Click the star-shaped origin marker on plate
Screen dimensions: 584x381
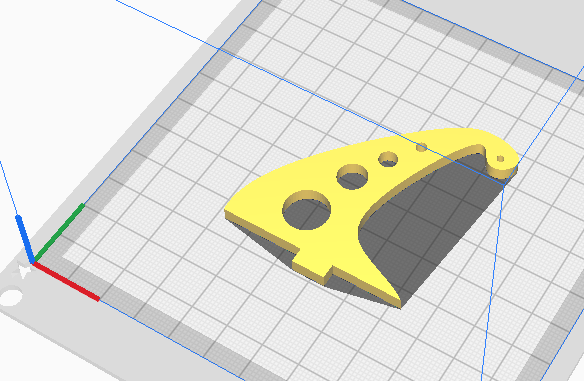point(21,270)
